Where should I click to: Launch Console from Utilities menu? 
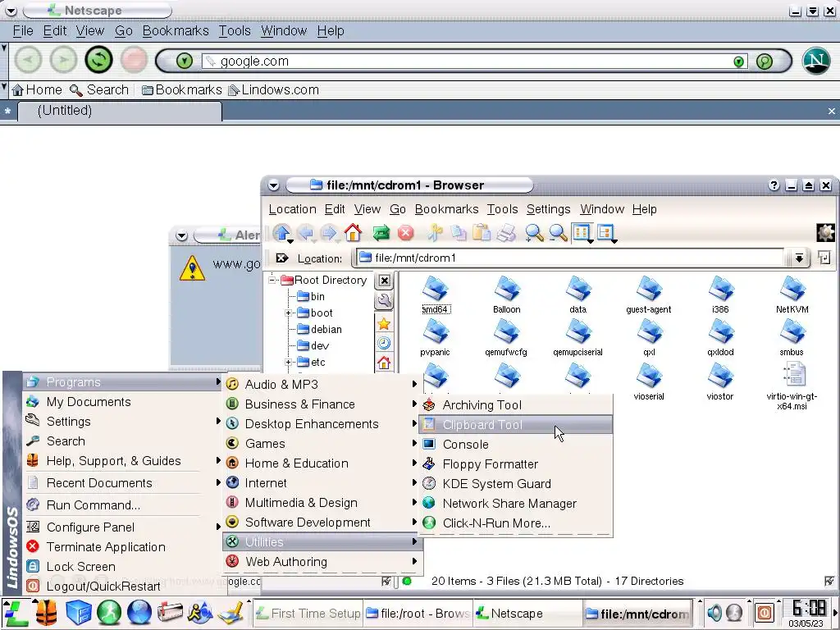(515, 445)
